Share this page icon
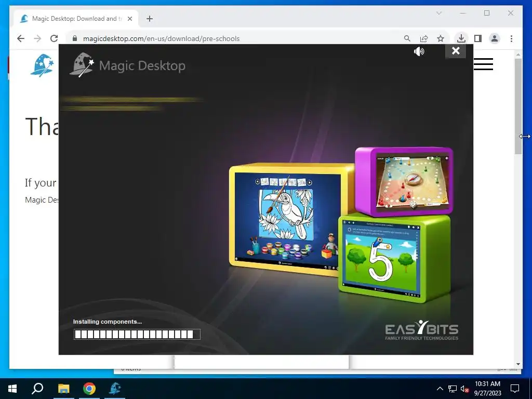The image size is (532, 399). (x=424, y=38)
